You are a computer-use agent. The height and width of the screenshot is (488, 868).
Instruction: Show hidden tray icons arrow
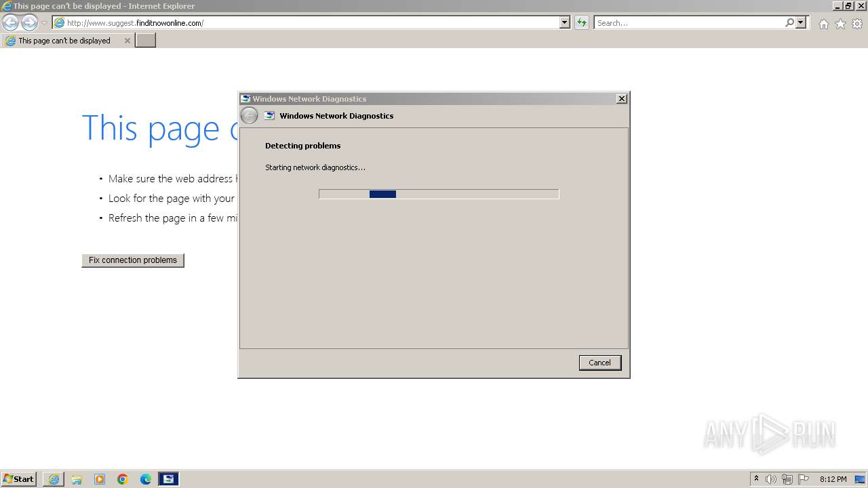[756, 479]
